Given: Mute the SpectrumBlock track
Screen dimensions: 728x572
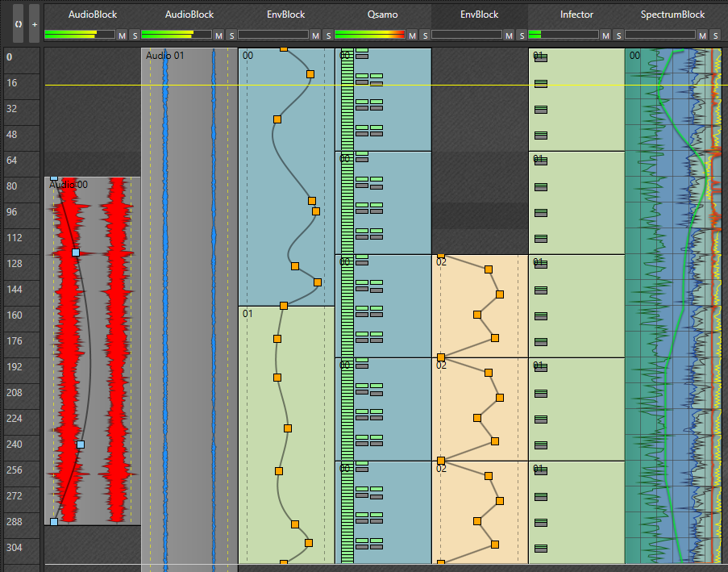Looking at the screenshot, I should pyautogui.click(x=702, y=35).
